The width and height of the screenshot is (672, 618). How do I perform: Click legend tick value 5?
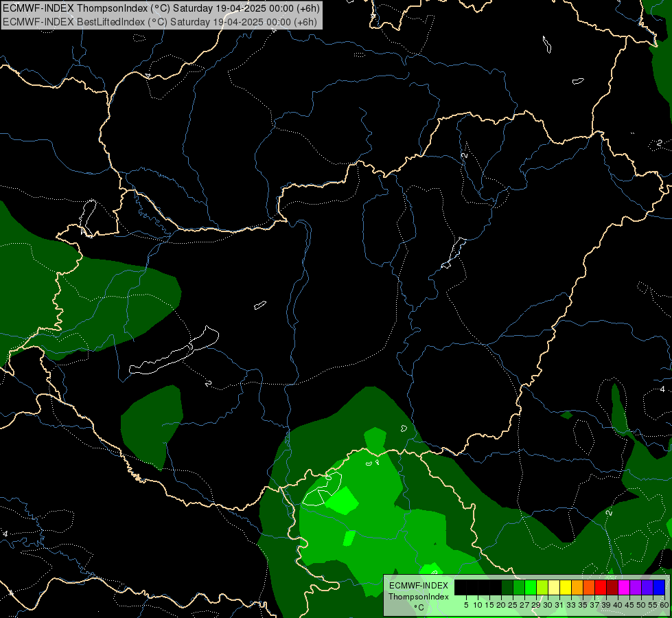tap(466, 605)
